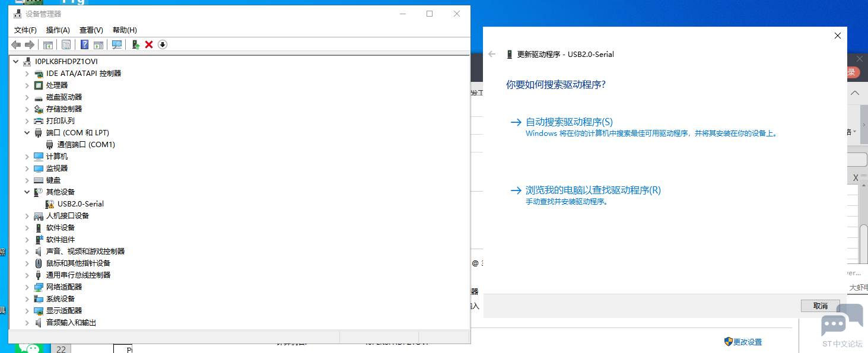Open Properties via the toolbar properties icon

66,44
